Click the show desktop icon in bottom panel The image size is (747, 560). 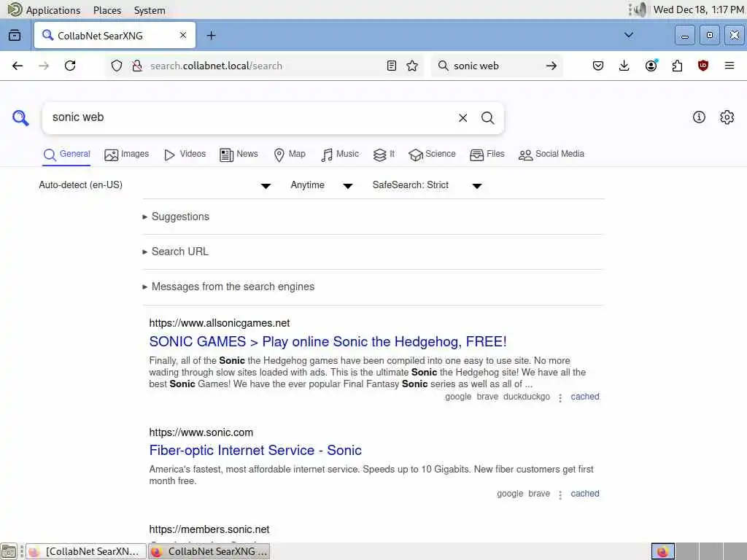(9, 551)
